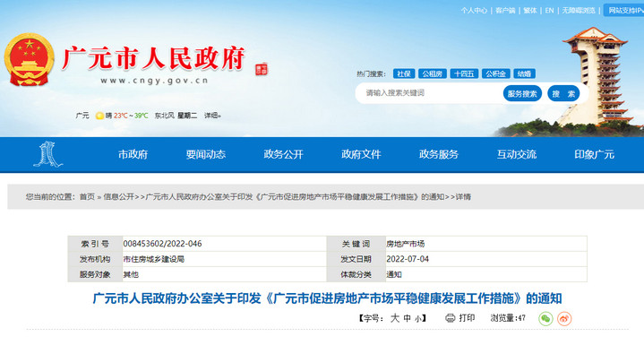Open the 互动交流 menu
644x354 pixels.
click(517, 154)
